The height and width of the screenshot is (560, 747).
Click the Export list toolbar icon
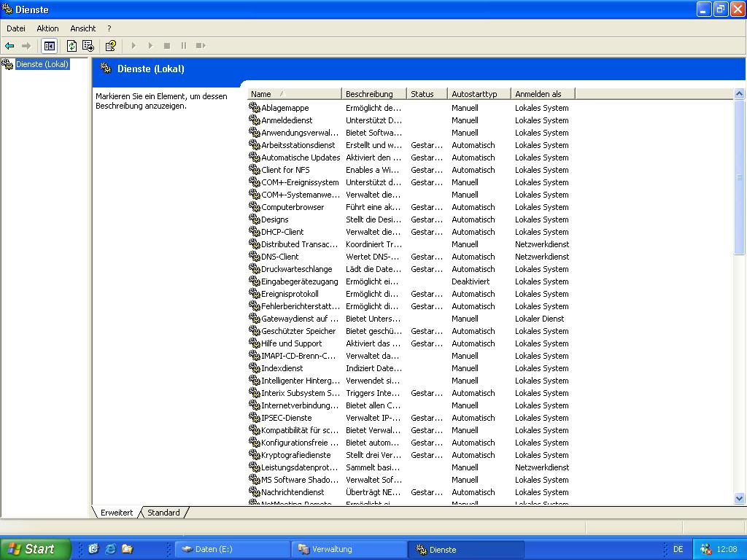(x=88, y=46)
